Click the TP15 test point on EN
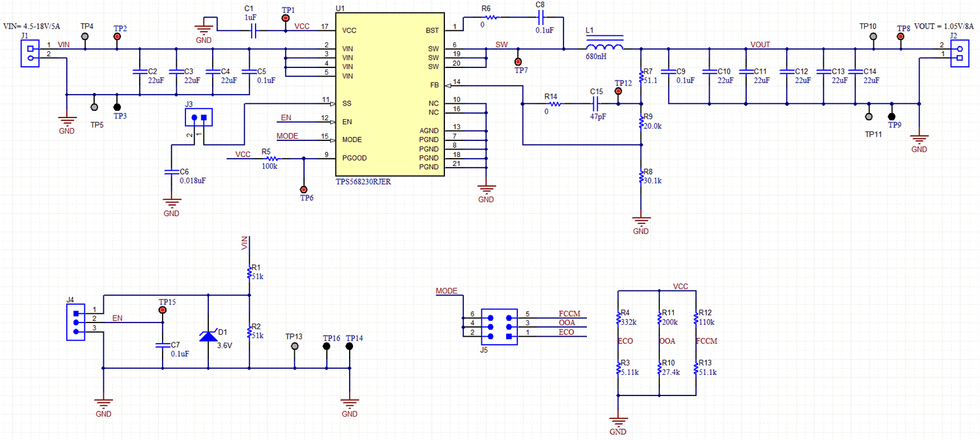Viewport: 980px width, 440px height. click(x=163, y=310)
